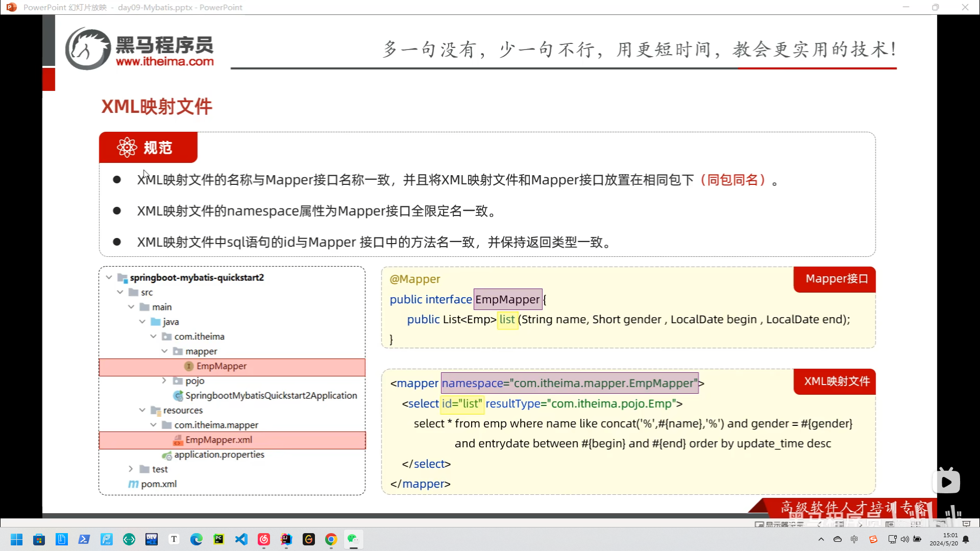Screen dimensions: 980x551
Task: Click the PowerPoint title bar icon
Action: click(x=11, y=7)
